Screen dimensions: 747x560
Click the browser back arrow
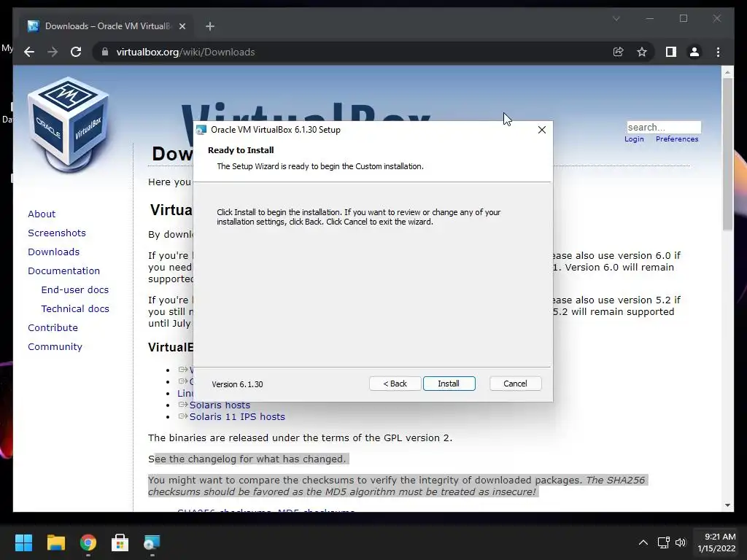(x=29, y=52)
